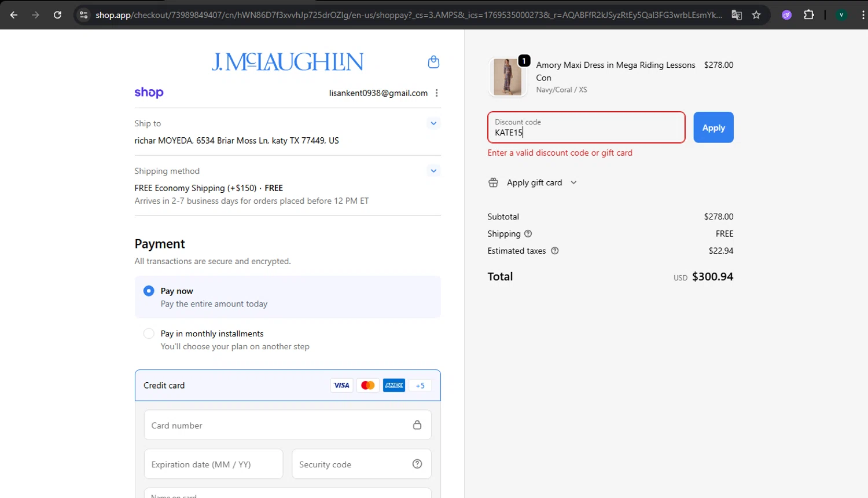This screenshot has width=868, height=498.
Task: Click the translate page icon in address bar
Action: click(737, 15)
